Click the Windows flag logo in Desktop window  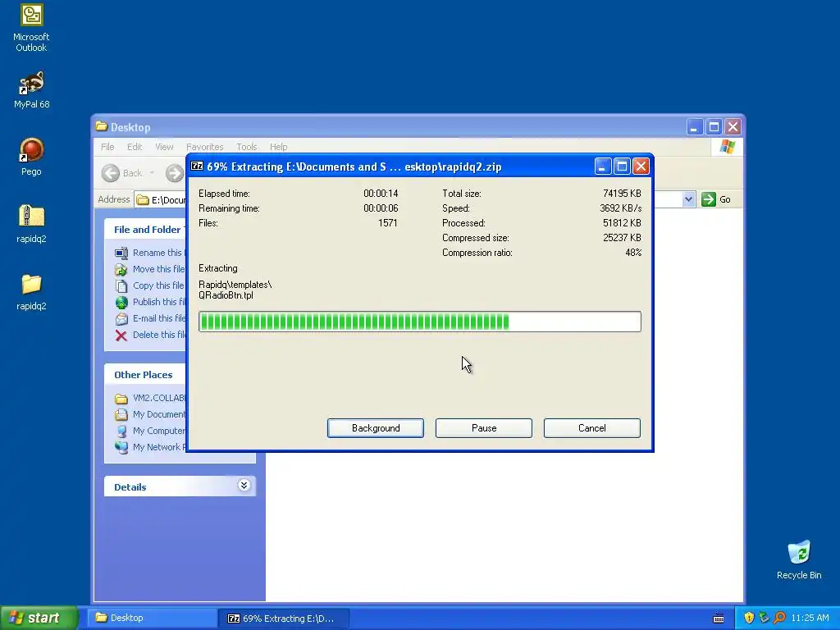click(x=728, y=146)
